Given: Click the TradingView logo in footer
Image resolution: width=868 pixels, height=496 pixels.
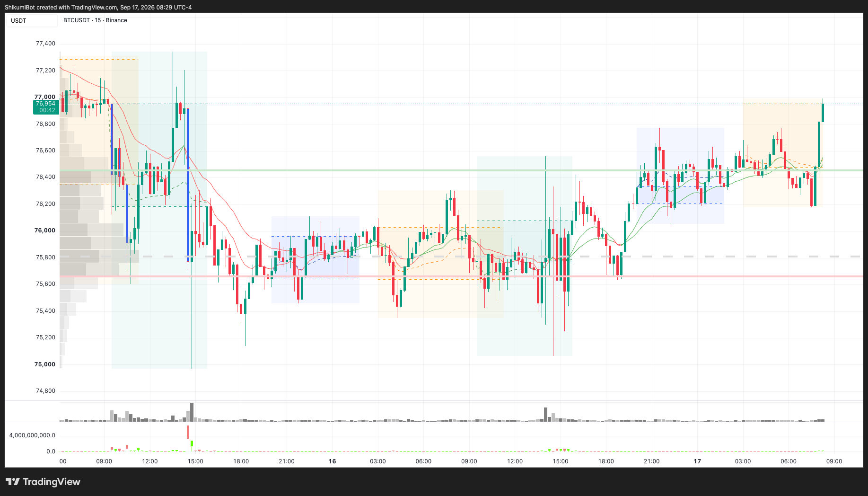Looking at the screenshot, I should click(x=43, y=482).
